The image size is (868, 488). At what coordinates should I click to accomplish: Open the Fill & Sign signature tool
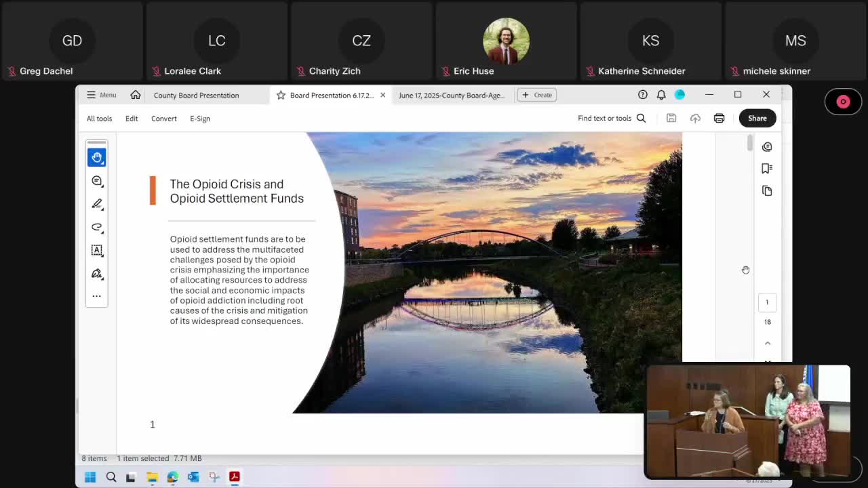(x=96, y=274)
